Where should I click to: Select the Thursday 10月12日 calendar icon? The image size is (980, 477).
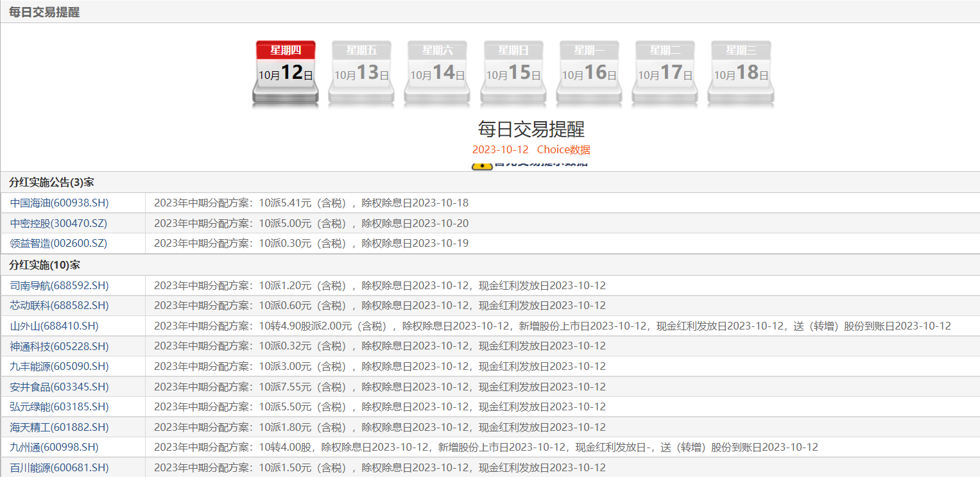coord(286,73)
